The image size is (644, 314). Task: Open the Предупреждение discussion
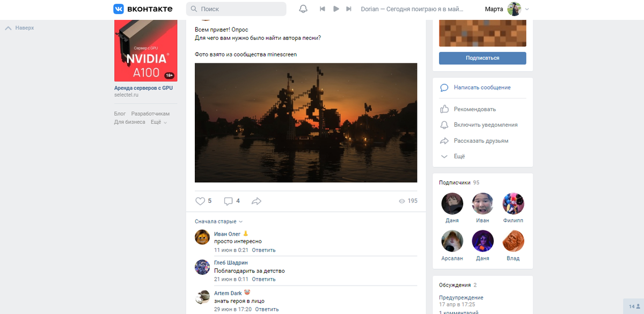coord(461,297)
